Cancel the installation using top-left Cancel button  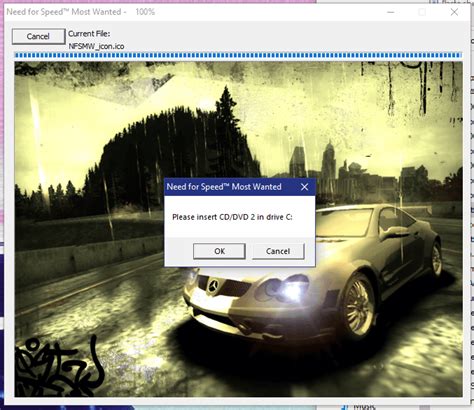[38, 36]
